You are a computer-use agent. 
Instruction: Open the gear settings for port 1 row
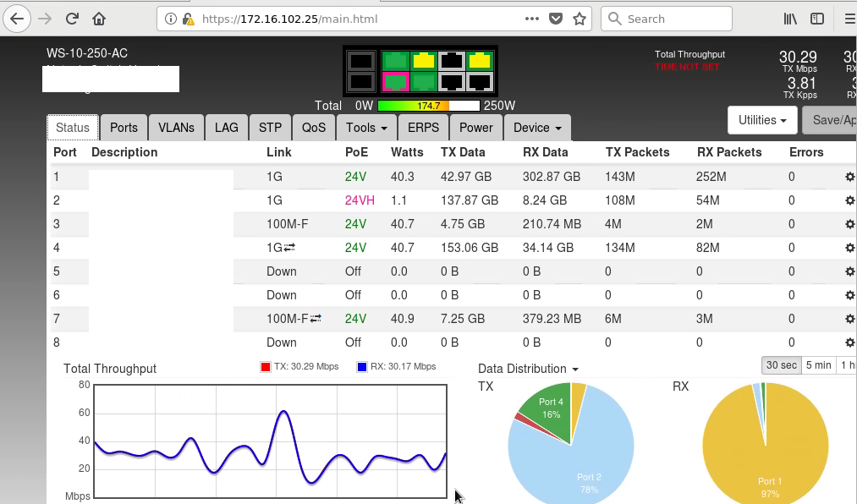(849, 177)
